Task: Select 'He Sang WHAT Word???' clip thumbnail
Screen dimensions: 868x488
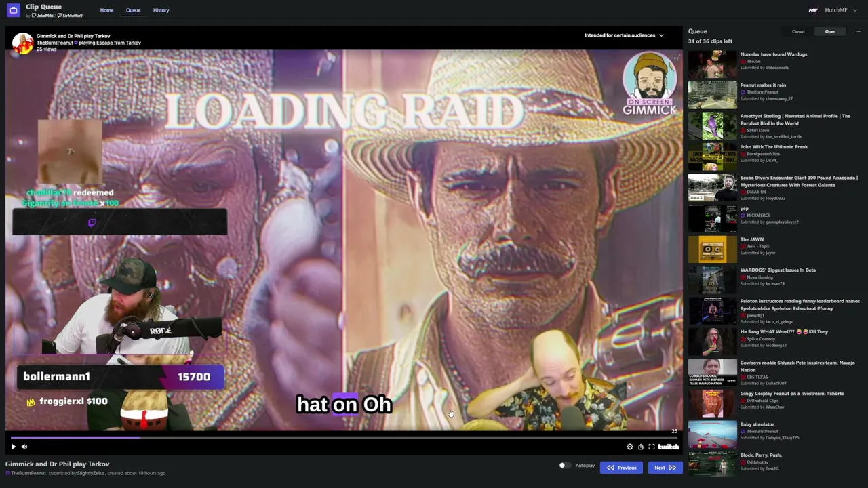Action: tap(712, 342)
